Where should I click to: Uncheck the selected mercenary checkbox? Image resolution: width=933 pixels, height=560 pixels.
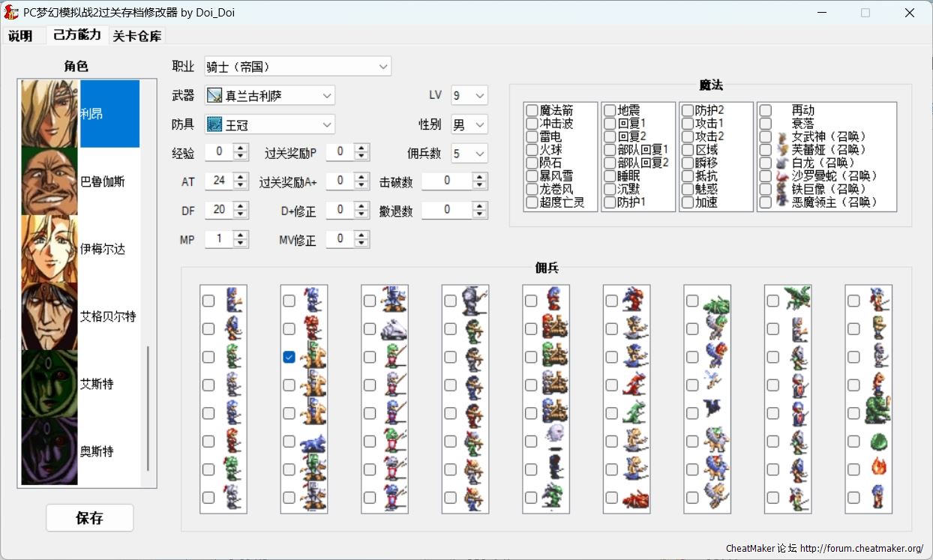tap(289, 358)
